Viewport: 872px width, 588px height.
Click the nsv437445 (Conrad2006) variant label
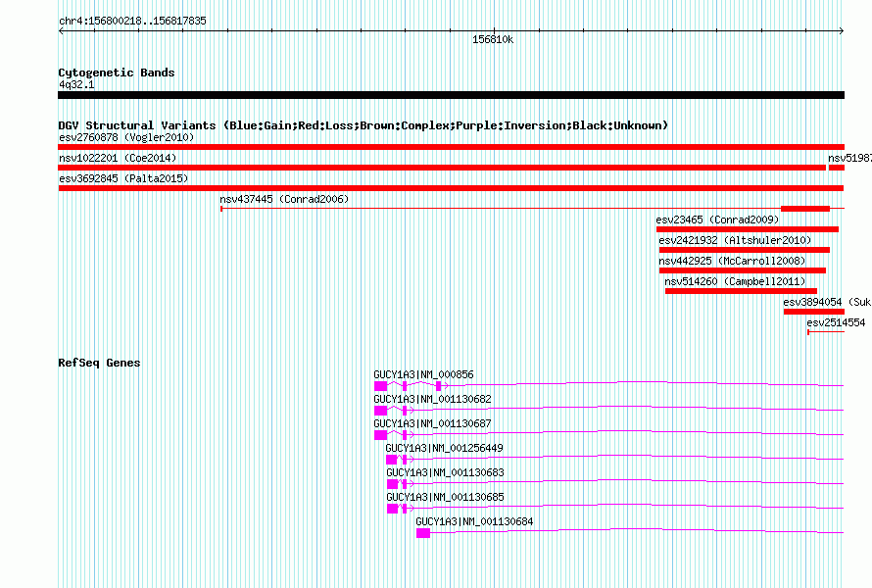pos(284,199)
